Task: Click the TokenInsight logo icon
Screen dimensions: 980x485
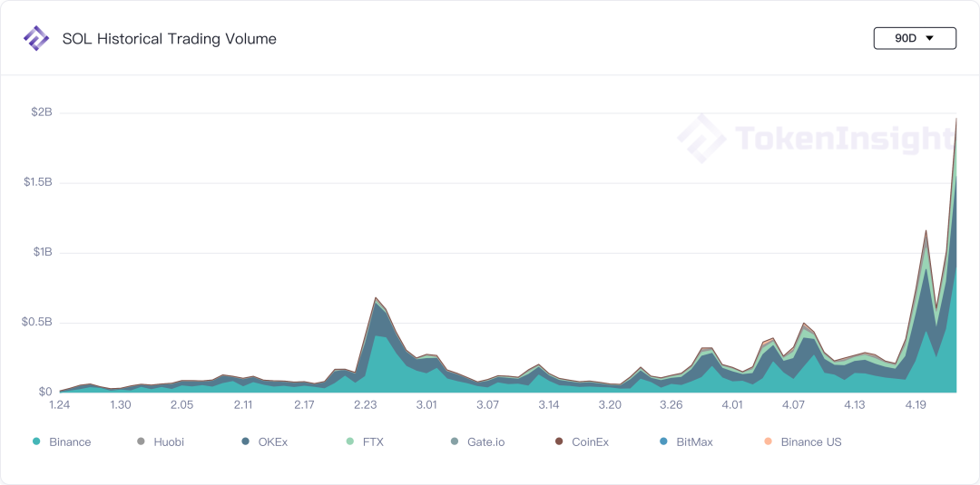Action: 35,39
